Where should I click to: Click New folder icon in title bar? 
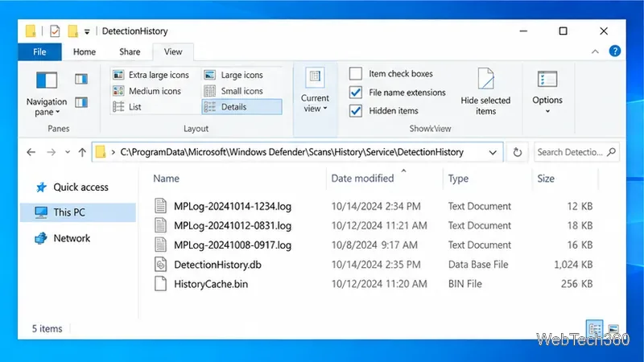pyautogui.click(x=72, y=31)
